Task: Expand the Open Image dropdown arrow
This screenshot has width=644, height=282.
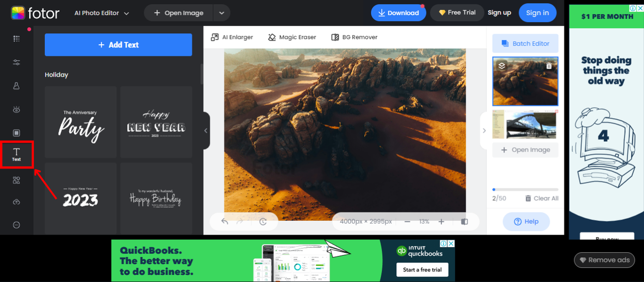Action: click(x=221, y=13)
